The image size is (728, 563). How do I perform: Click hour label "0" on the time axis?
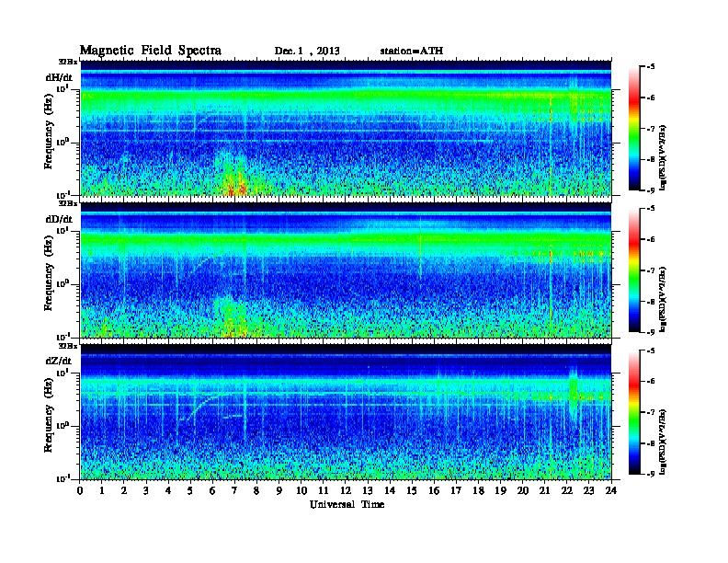[x=80, y=490]
